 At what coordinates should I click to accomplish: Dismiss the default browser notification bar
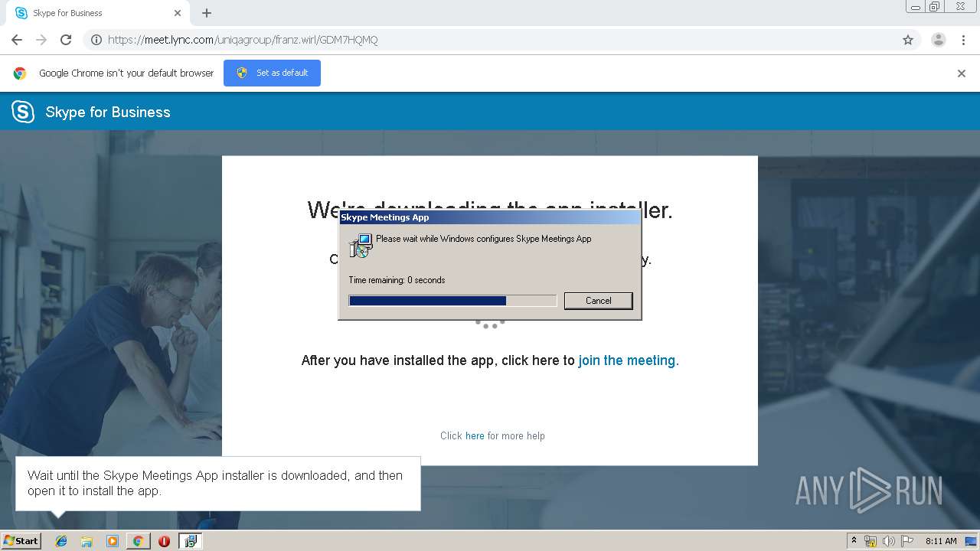pos(962,73)
